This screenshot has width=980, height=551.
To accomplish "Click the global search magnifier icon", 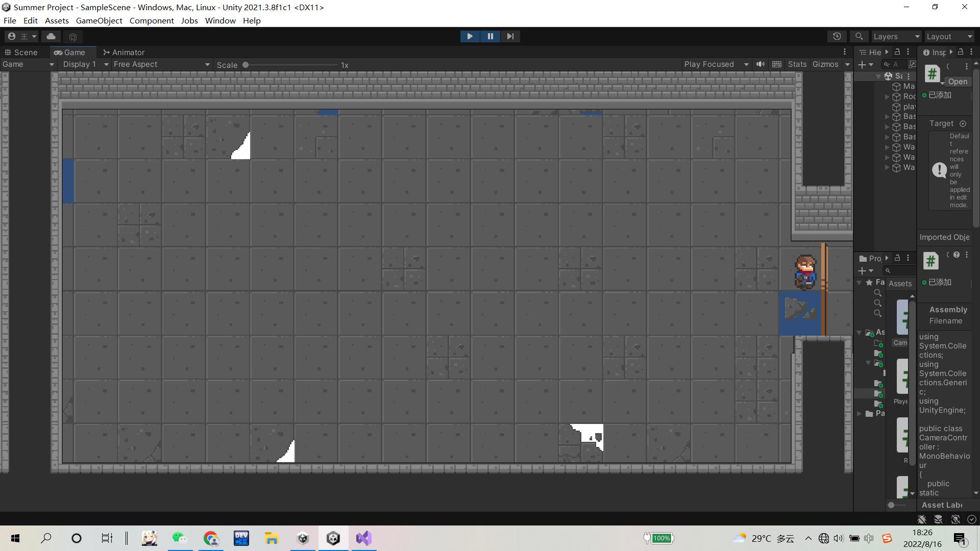I will click(859, 36).
